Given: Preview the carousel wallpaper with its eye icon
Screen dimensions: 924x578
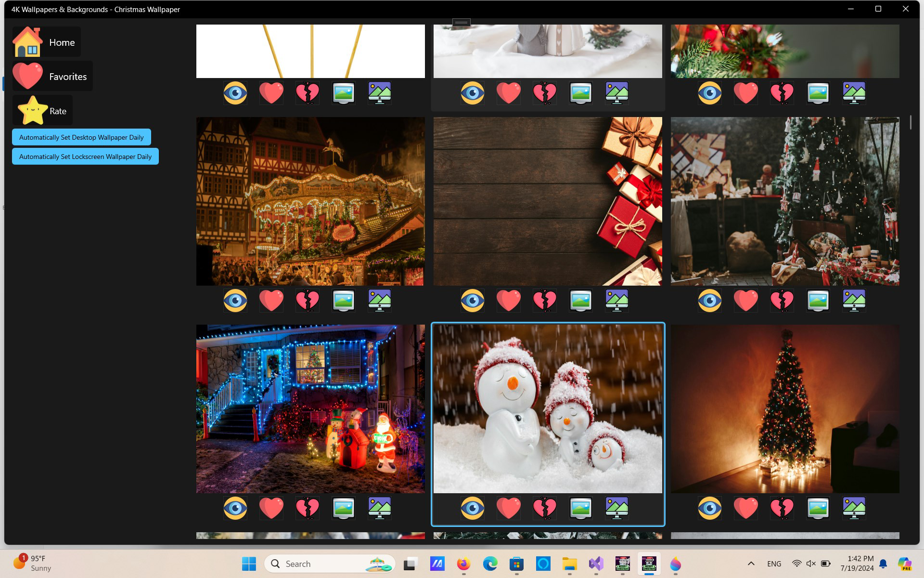Looking at the screenshot, I should (235, 301).
